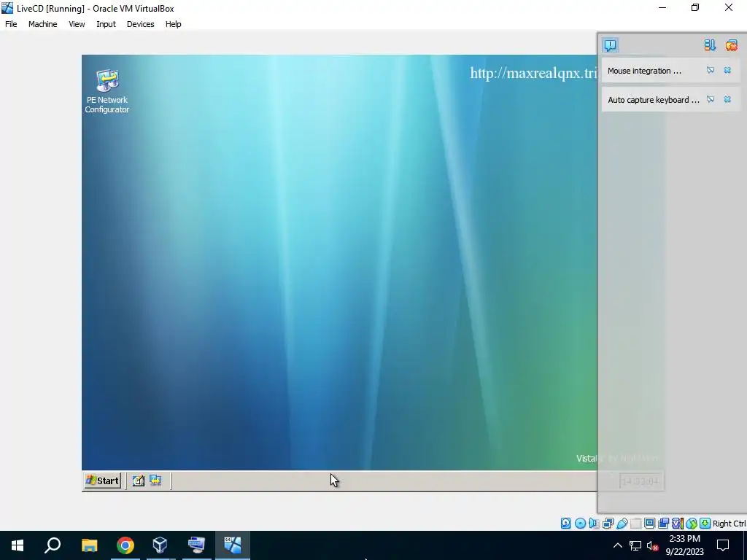
Task: Open the Windows host Start menu
Action: pyautogui.click(x=18, y=545)
